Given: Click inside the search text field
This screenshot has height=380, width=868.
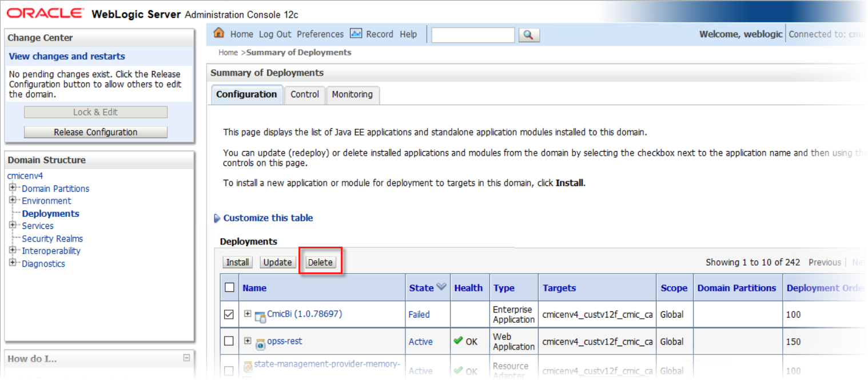Looking at the screenshot, I should (x=473, y=34).
